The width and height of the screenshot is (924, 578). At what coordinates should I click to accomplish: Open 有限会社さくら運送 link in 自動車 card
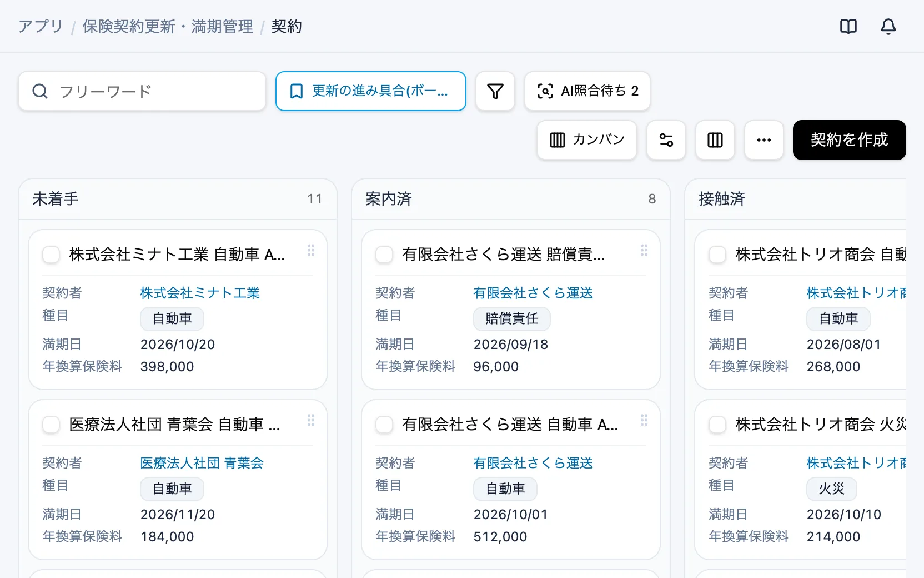[533, 463]
